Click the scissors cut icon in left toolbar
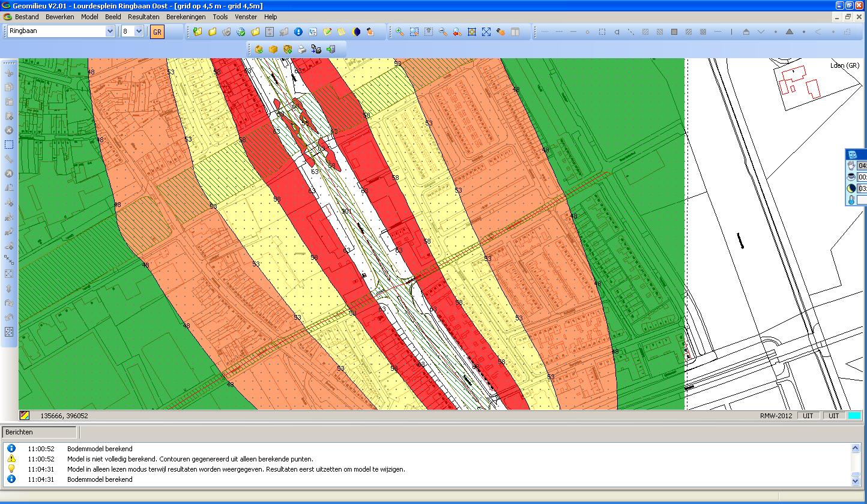The height and width of the screenshot is (504, 867). (9, 73)
